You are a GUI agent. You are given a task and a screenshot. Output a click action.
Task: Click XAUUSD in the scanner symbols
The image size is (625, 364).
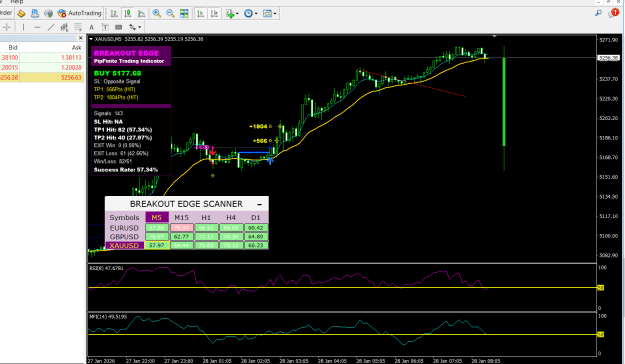(124, 246)
